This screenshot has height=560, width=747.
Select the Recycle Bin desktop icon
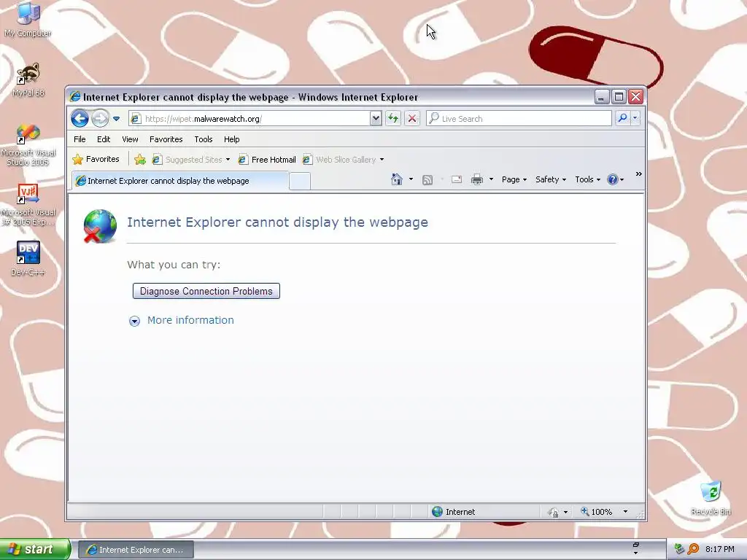711,499
